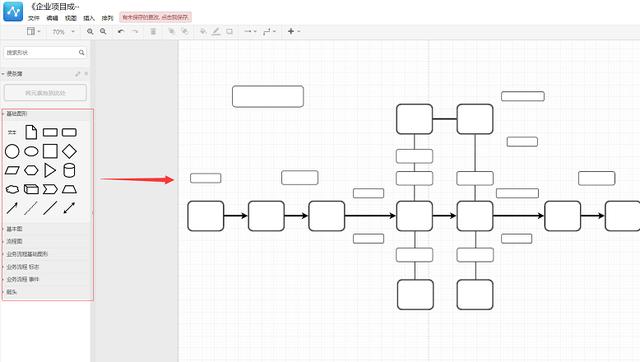640x362 pixels.
Task: Select the folded-corner note page shape
Action: (x=31, y=132)
